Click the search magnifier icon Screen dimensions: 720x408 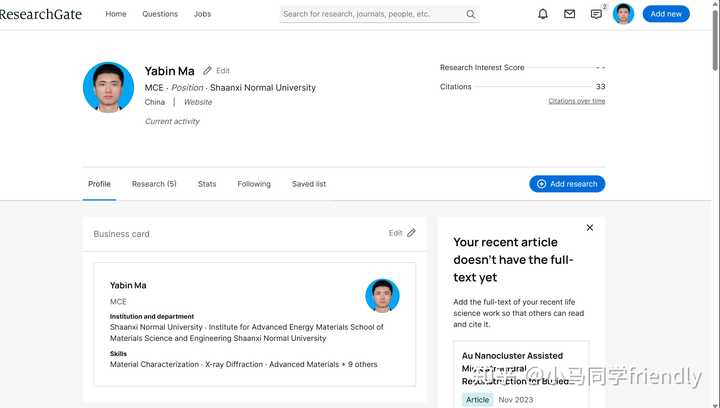click(x=471, y=14)
